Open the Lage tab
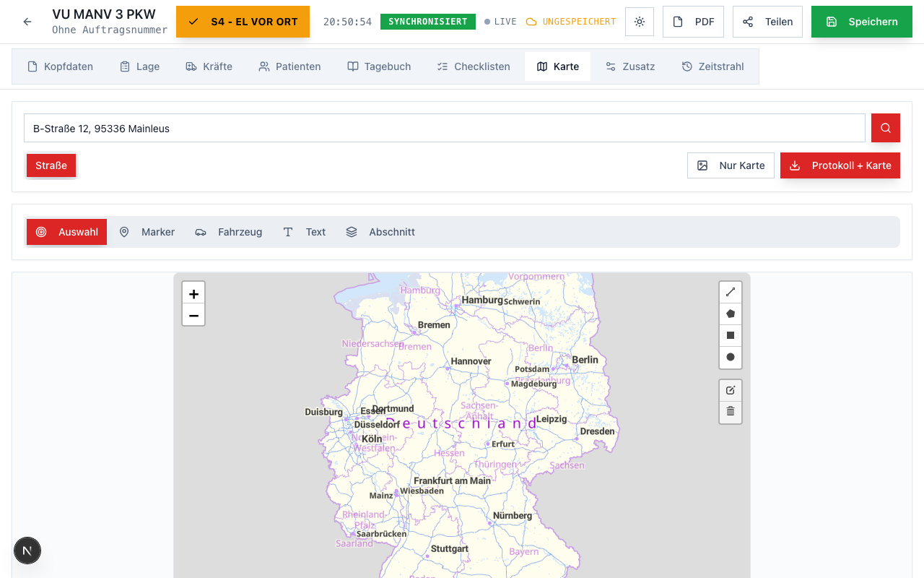924x578 pixels. (139, 66)
